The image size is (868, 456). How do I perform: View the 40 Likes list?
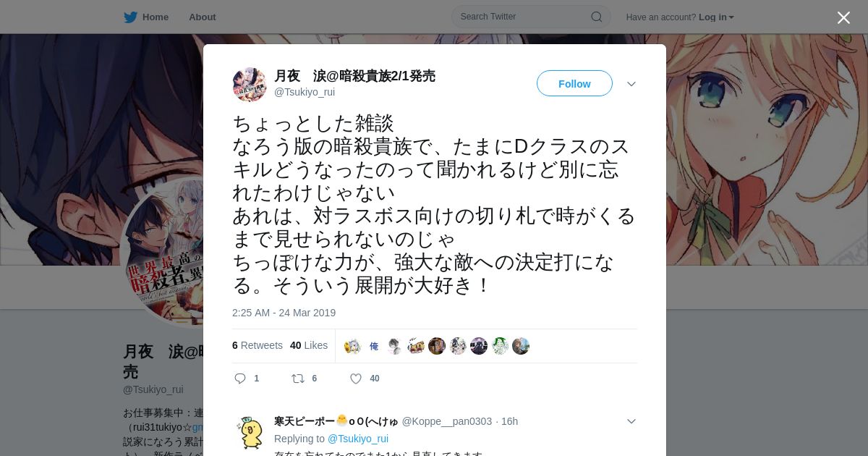pos(309,345)
